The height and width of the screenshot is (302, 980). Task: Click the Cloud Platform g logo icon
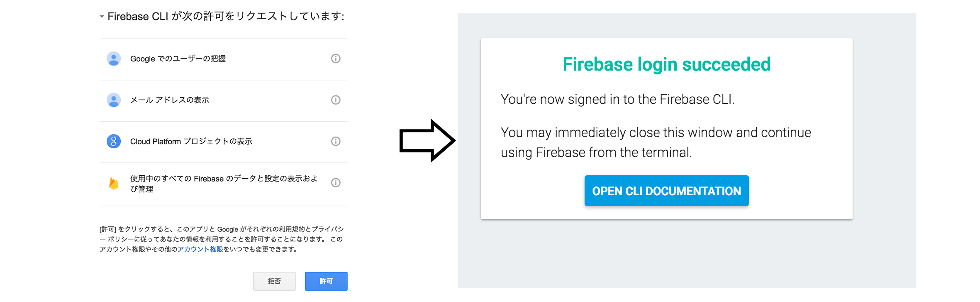coord(113,141)
